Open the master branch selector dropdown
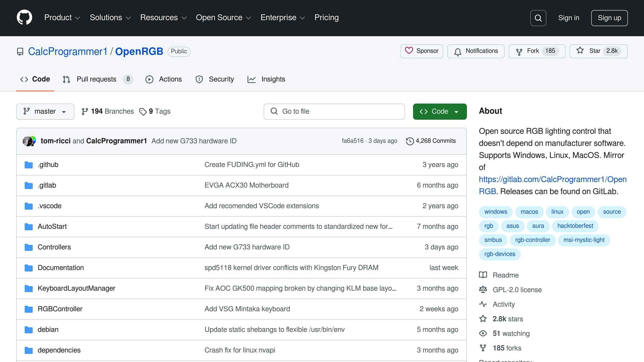Image resolution: width=644 pixels, height=362 pixels. point(45,112)
